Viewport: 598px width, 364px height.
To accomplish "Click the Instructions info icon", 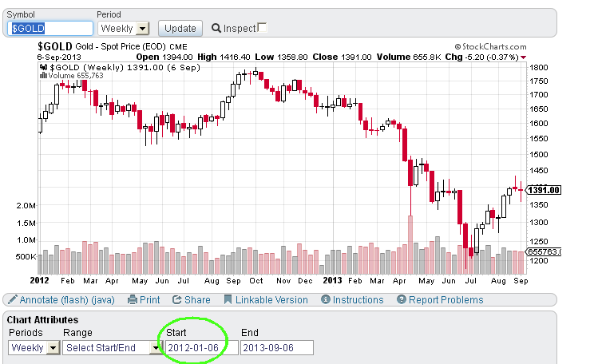I will (325, 299).
